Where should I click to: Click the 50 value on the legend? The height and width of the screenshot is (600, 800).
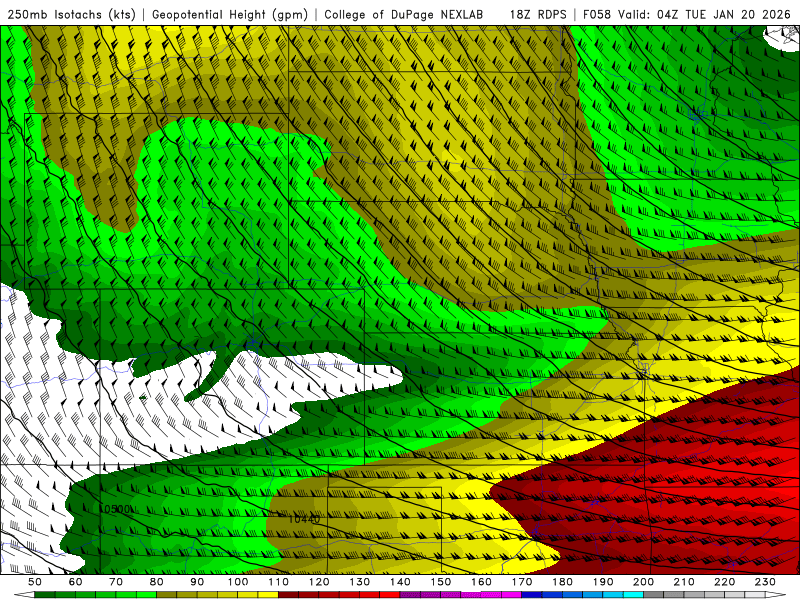(x=35, y=582)
